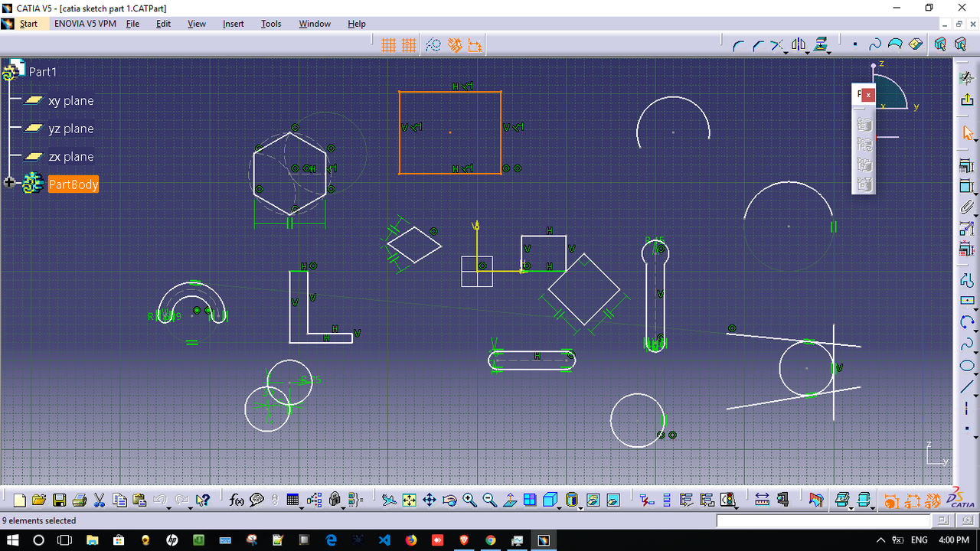Select xy plane in the tree
The image size is (980, 551).
70,100
